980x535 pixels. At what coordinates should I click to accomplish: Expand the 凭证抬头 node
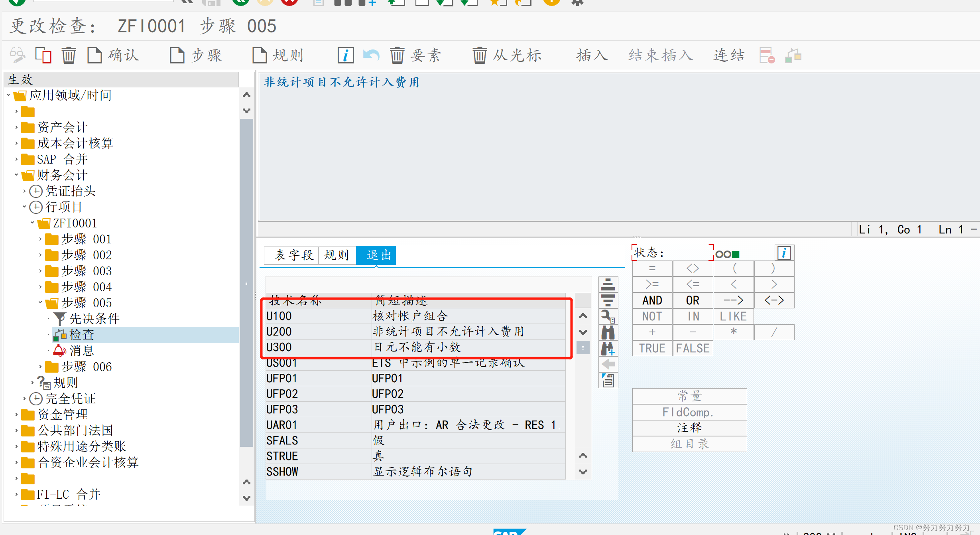24,191
